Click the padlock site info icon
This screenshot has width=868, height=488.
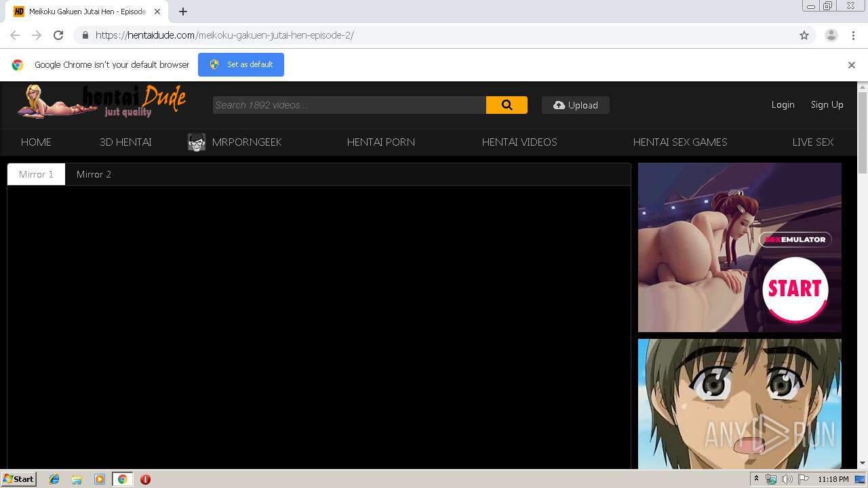coord(85,35)
